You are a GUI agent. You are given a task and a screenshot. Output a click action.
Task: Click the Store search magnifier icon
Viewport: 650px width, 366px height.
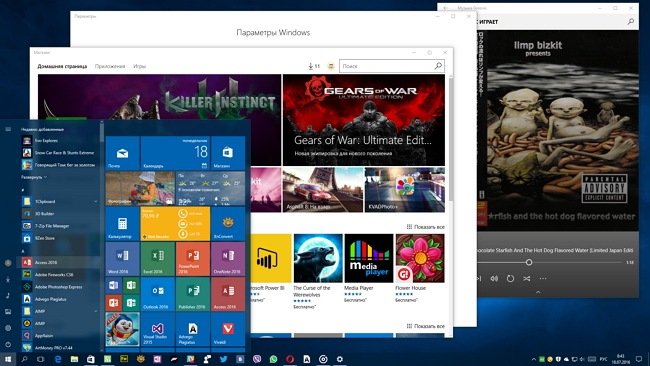438,66
